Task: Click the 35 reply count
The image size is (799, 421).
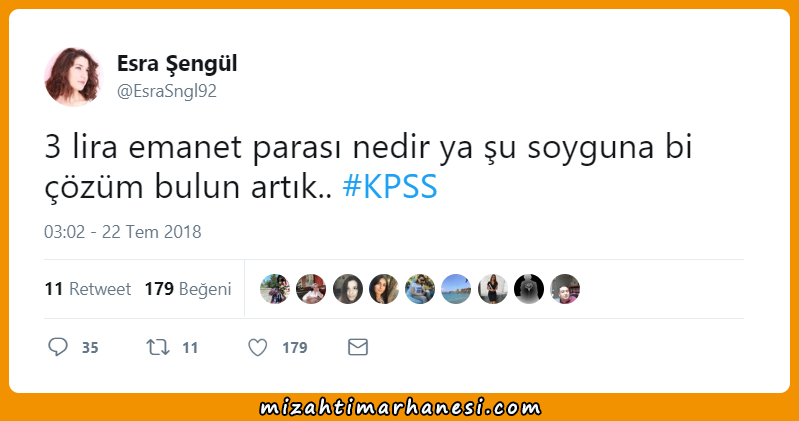Action: pos(90,348)
